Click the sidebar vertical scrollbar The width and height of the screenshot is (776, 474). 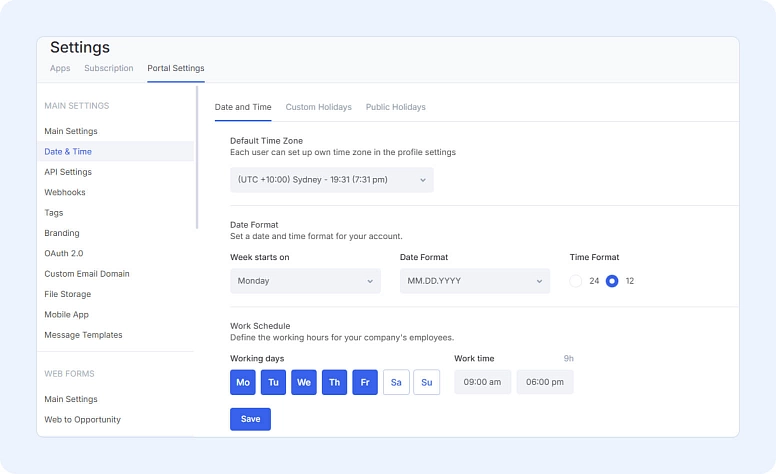(x=197, y=160)
